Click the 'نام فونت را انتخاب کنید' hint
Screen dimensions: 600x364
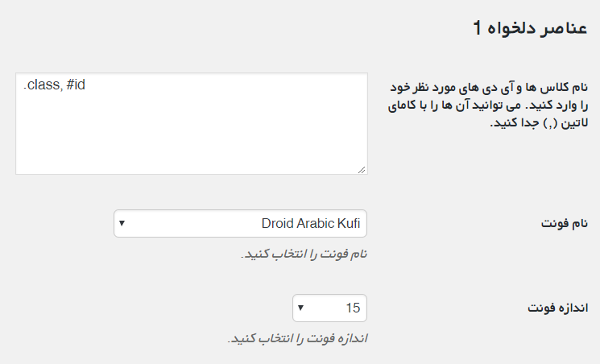(x=304, y=254)
